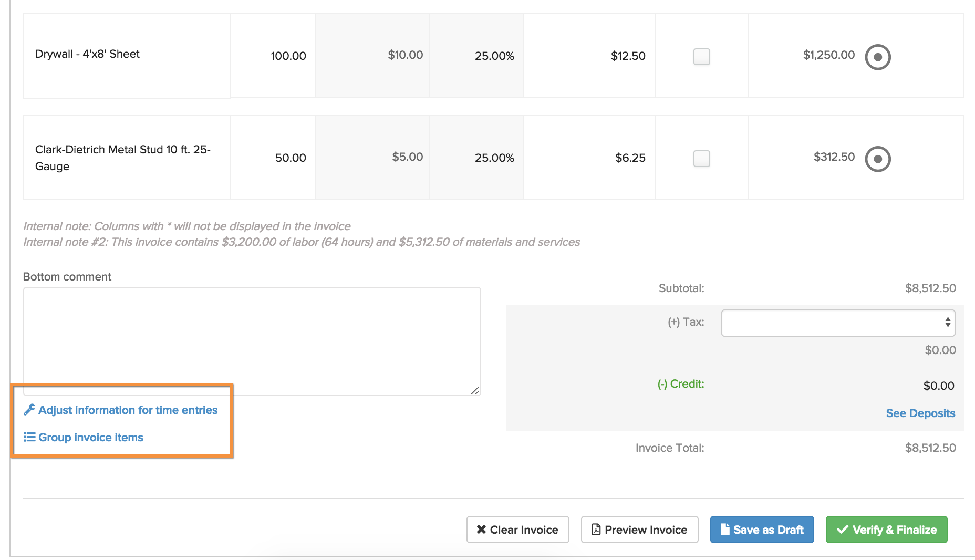Screen dimensions: 975x560
Task: Click the Preview Invoice button
Action: 639,530
